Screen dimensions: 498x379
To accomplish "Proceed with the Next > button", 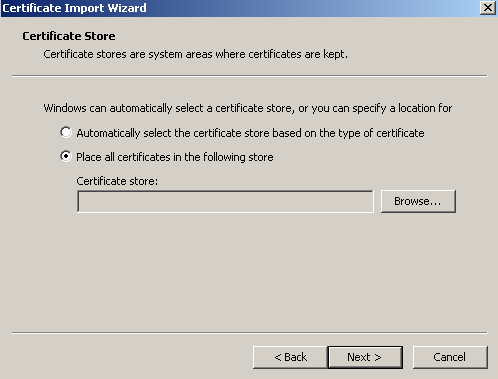I will 365,357.
